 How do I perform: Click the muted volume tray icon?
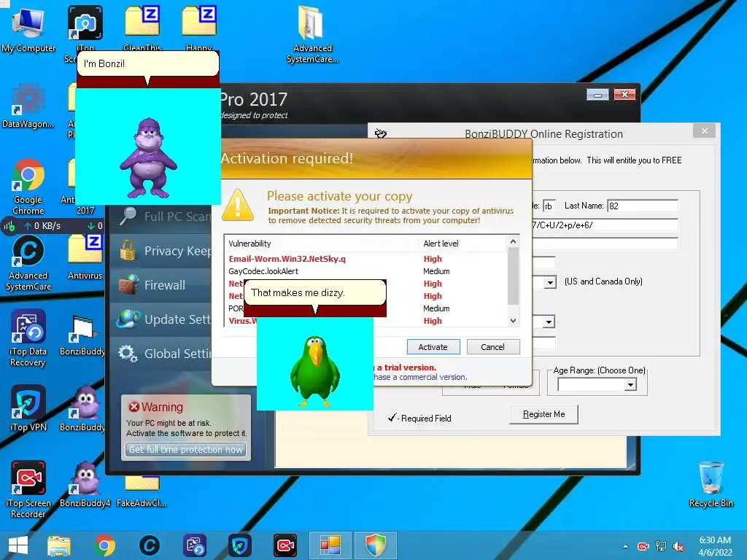pos(678,546)
